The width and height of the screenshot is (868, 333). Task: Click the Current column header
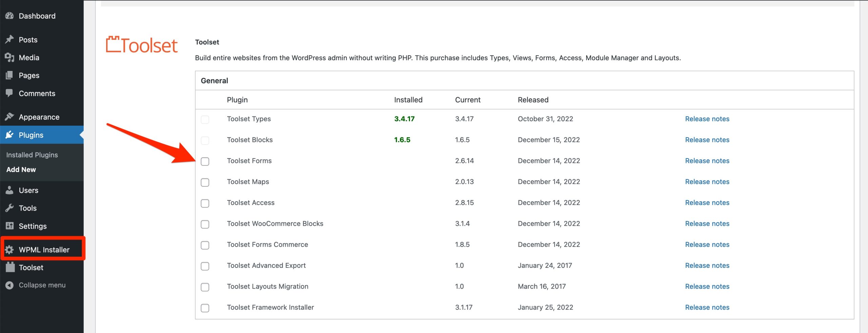click(468, 100)
